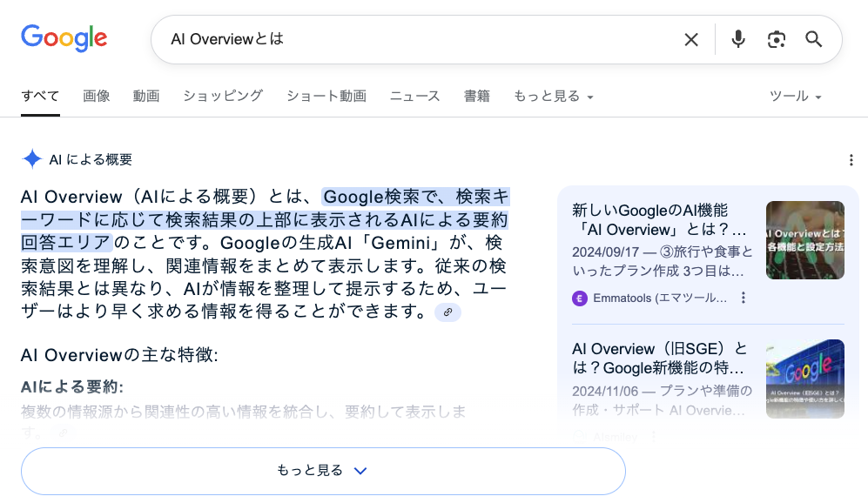
Task: Click the AIによる要約: subheading
Action: point(72,386)
